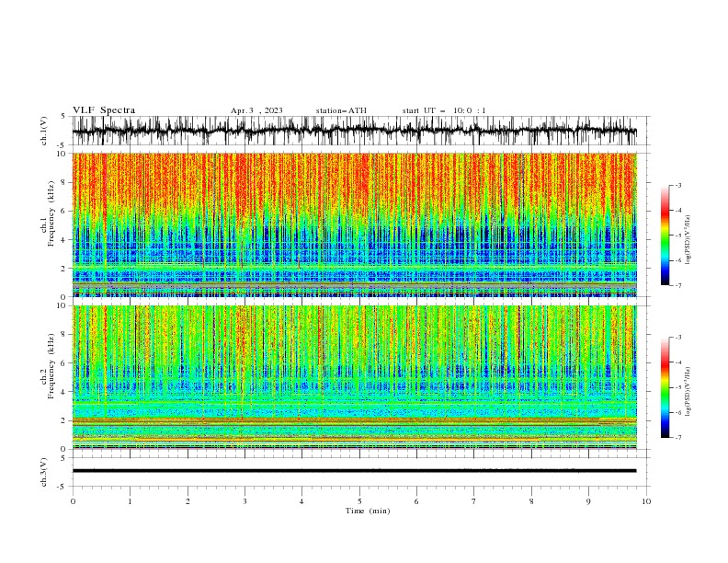Click the 'start UT = 10:0 :1' text
The width and height of the screenshot is (728, 563).
(x=444, y=110)
